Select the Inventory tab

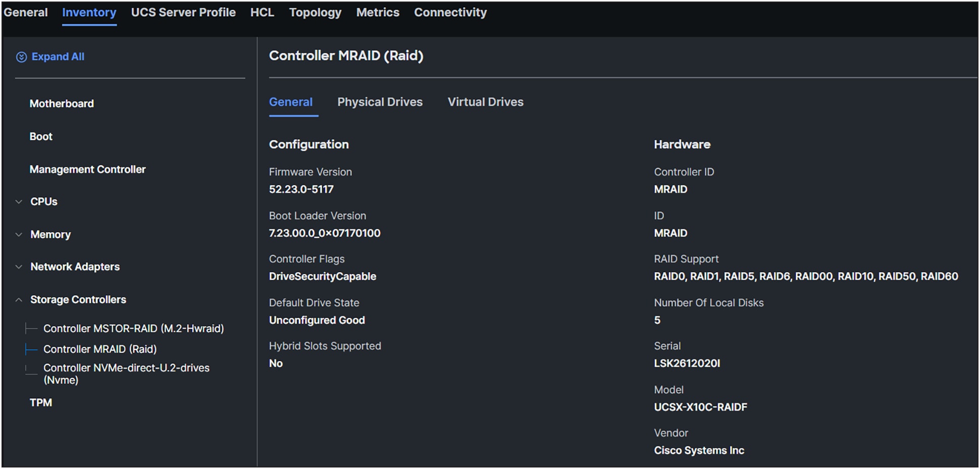pyautogui.click(x=89, y=12)
